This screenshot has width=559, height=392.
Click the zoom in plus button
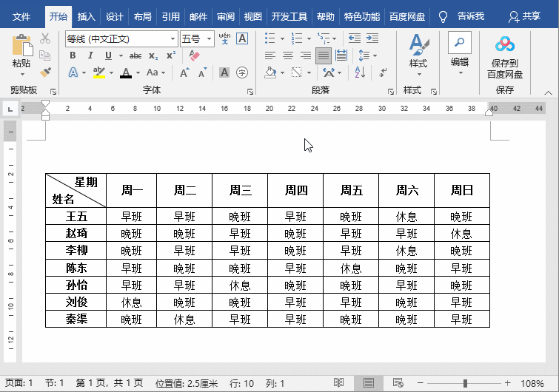[508, 383]
